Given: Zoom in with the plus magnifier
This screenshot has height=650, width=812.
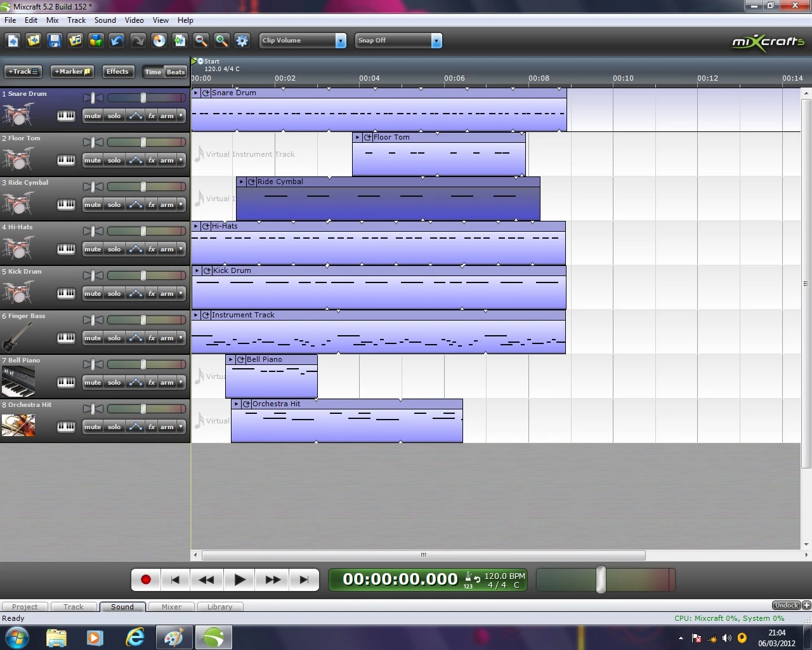Looking at the screenshot, I should click(222, 41).
